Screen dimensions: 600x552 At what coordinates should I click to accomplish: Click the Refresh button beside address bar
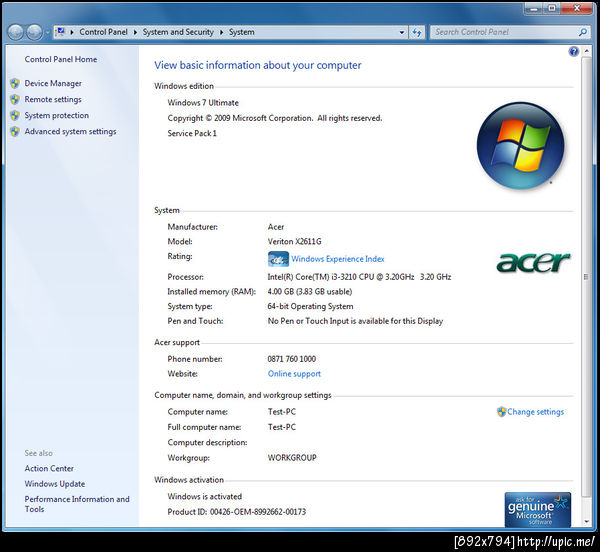[417, 33]
